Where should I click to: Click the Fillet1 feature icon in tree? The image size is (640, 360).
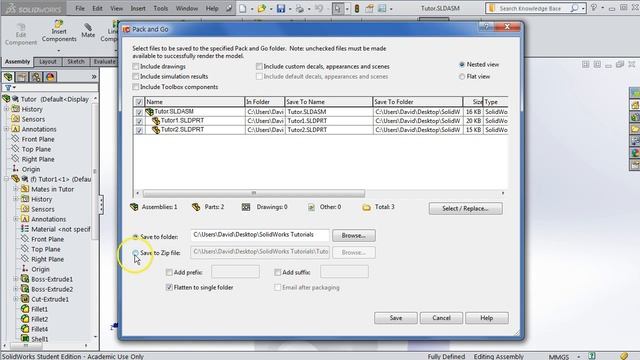25,309
